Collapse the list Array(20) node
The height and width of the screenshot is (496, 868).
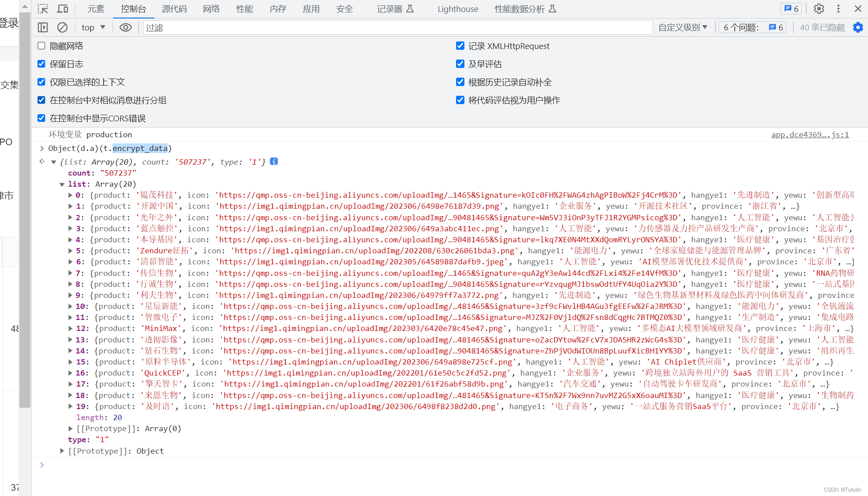(x=62, y=184)
